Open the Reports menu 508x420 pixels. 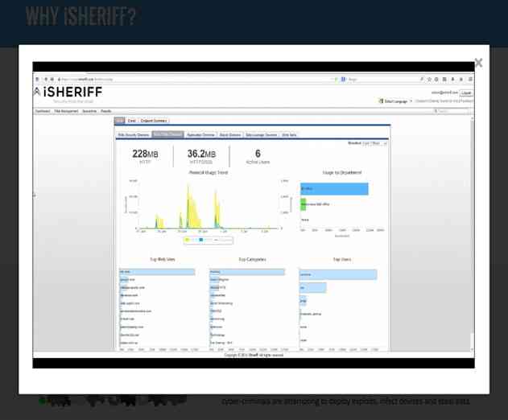106,111
